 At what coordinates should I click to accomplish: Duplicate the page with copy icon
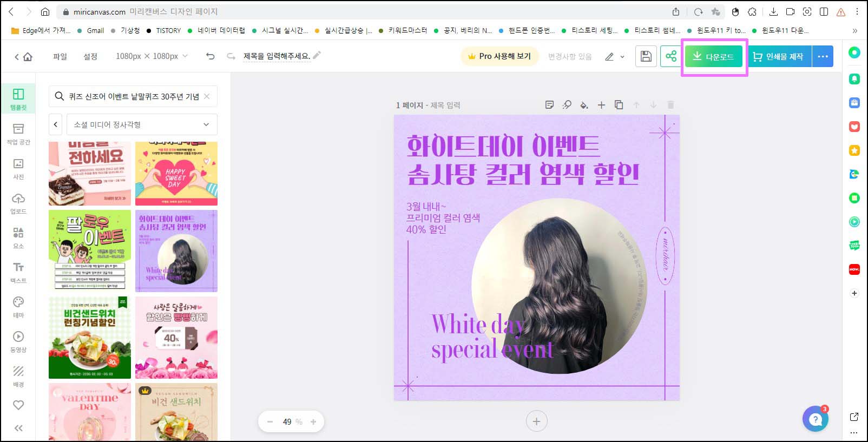[619, 105]
